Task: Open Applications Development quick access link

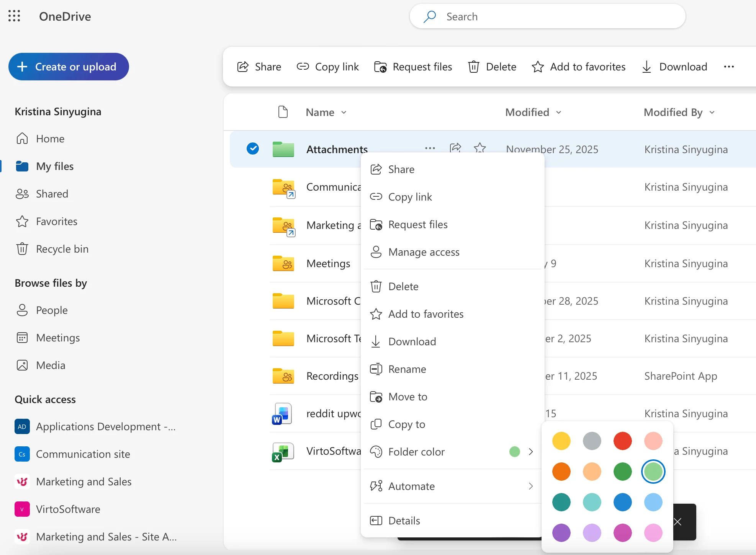Action: click(x=95, y=426)
